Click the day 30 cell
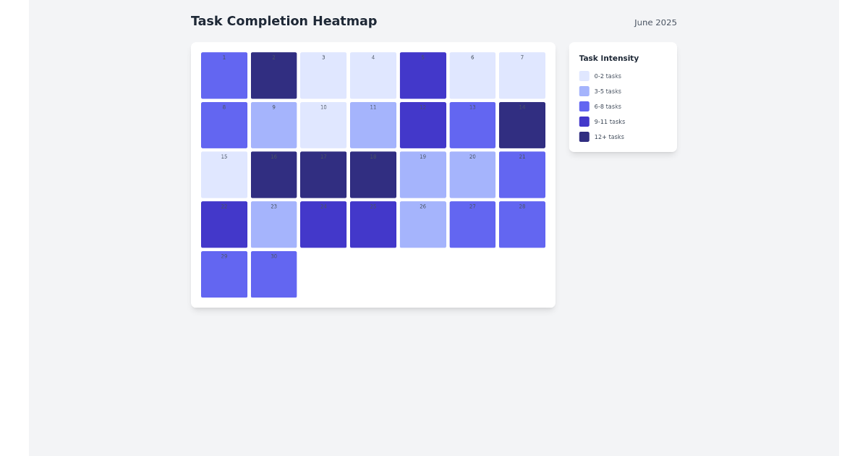This screenshot has width=868, height=456. [x=273, y=274]
